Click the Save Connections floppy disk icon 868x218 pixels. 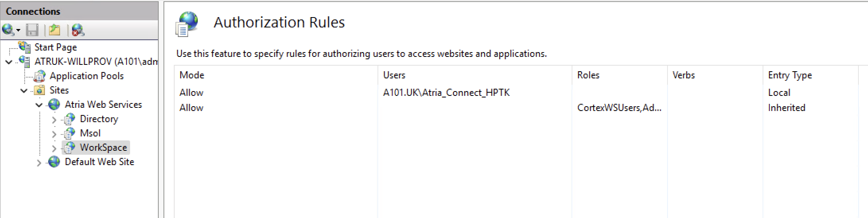(32, 30)
